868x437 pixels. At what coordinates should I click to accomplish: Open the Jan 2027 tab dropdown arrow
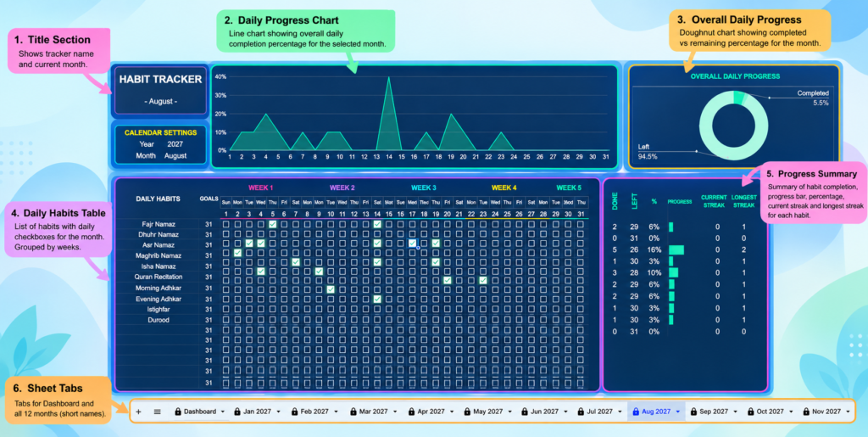pos(278,412)
